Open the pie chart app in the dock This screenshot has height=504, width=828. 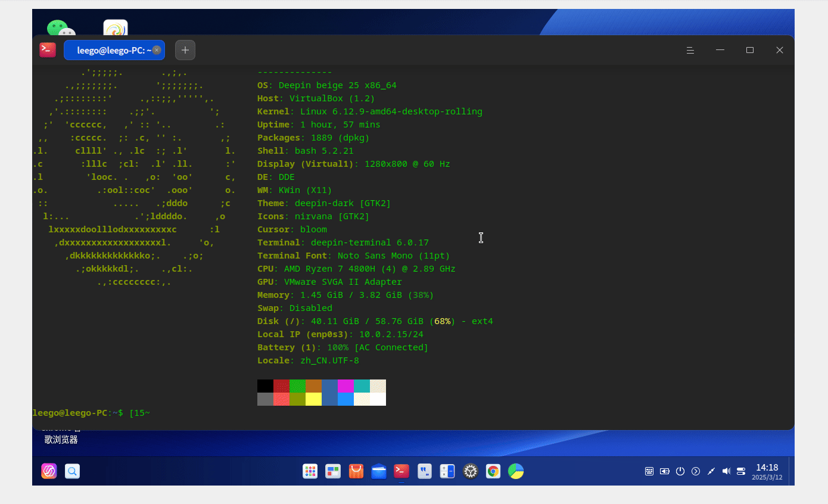[516, 471]
